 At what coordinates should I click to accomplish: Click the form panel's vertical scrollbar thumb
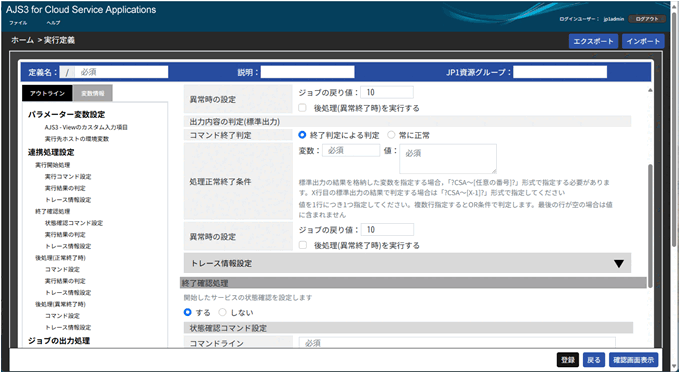[x=649, y=225]
